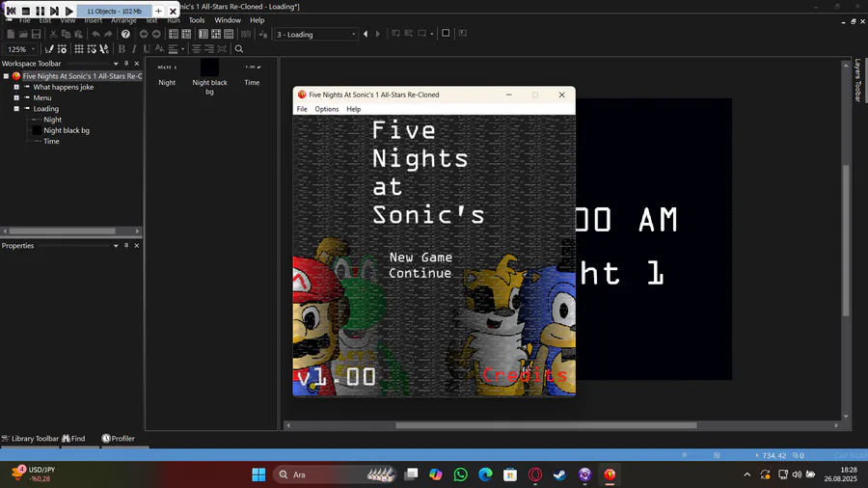This screenshot has height=488, width=868.
Task: Click the Back navigation arrow icon
Action: (x=144, y=35)
